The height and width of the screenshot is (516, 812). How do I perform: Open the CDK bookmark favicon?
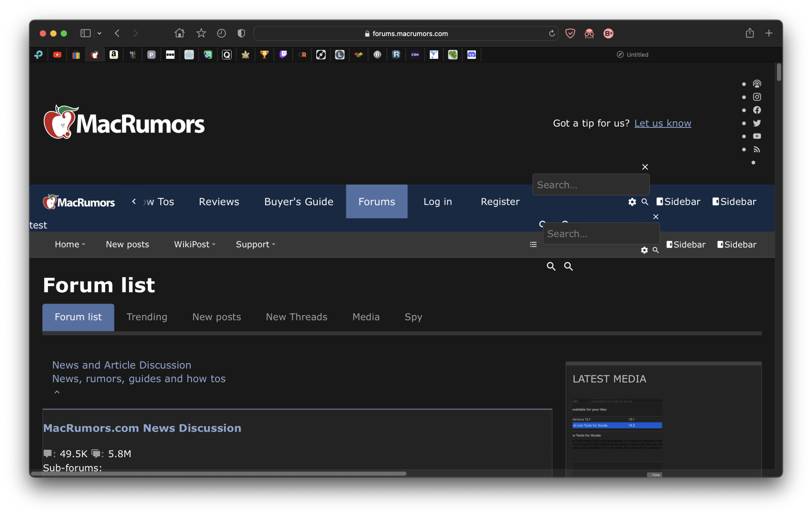415,55
